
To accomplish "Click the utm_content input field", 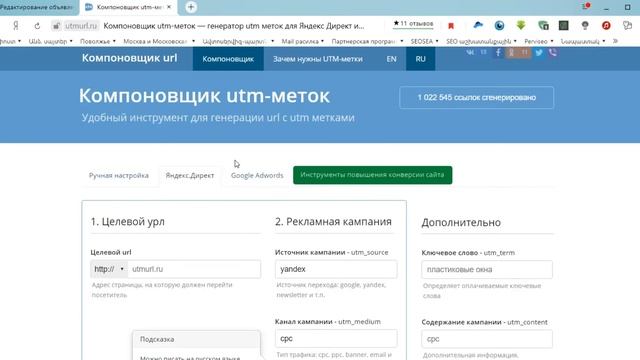I will coord(487,339).
